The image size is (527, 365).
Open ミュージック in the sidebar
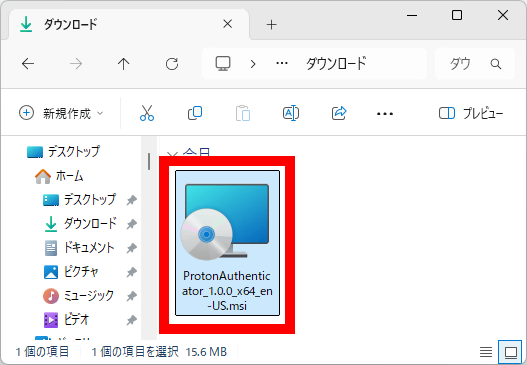click(78, 296)
